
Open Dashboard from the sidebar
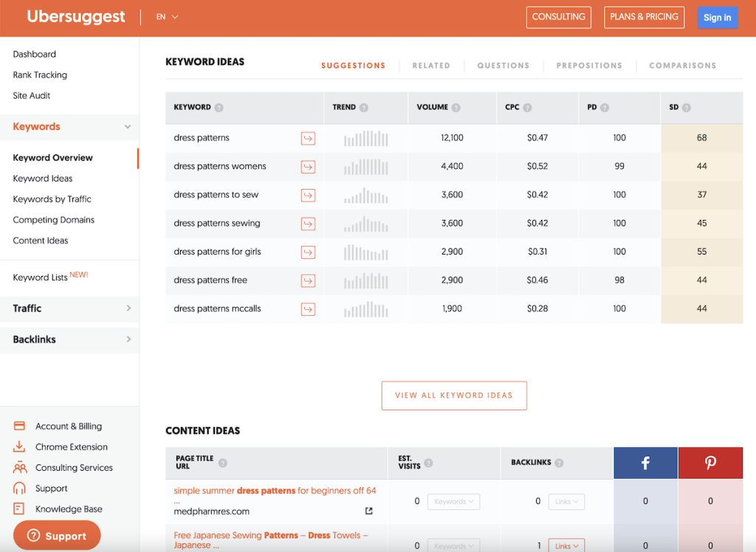pos(34,55)
